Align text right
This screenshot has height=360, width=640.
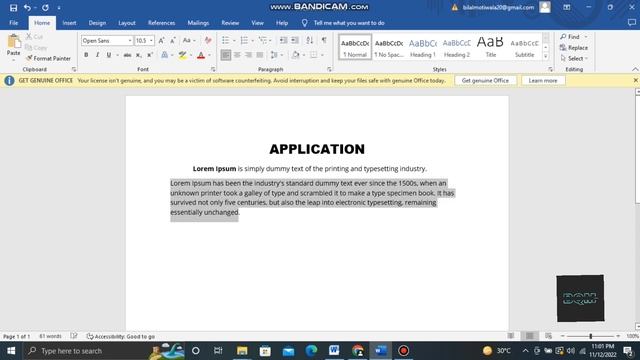tap(248, 55)
